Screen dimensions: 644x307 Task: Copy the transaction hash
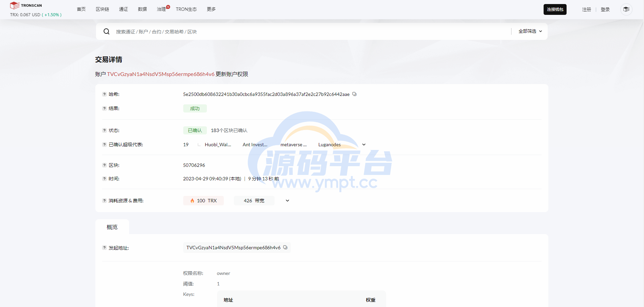tap(354, 94)
